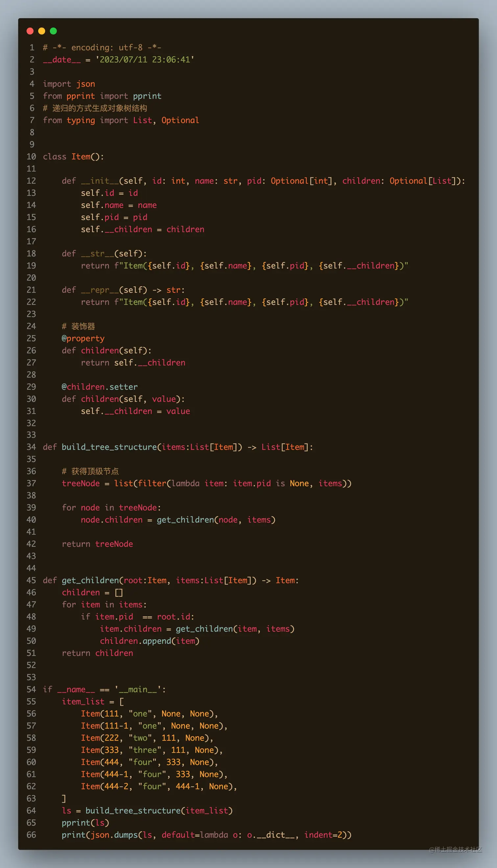Click 'from pprint import pprint' line
Viewport: 497px width, 868px height.
pos(102,96)
